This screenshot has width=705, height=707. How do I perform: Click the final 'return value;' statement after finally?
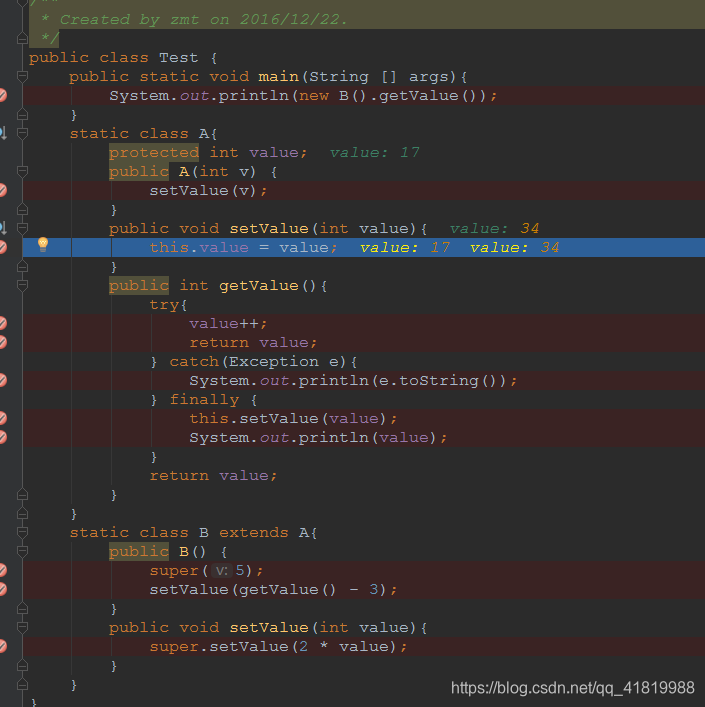tap(214, 476)
